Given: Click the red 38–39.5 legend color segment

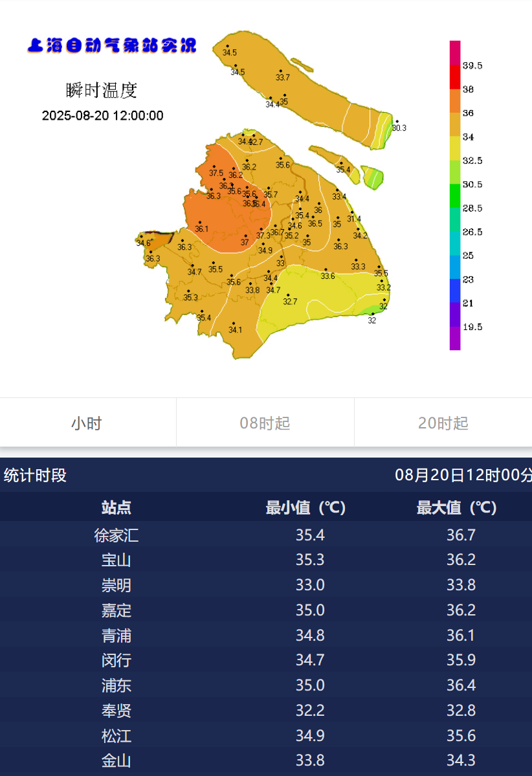Looking at the screenshot, I should point(455,77).
